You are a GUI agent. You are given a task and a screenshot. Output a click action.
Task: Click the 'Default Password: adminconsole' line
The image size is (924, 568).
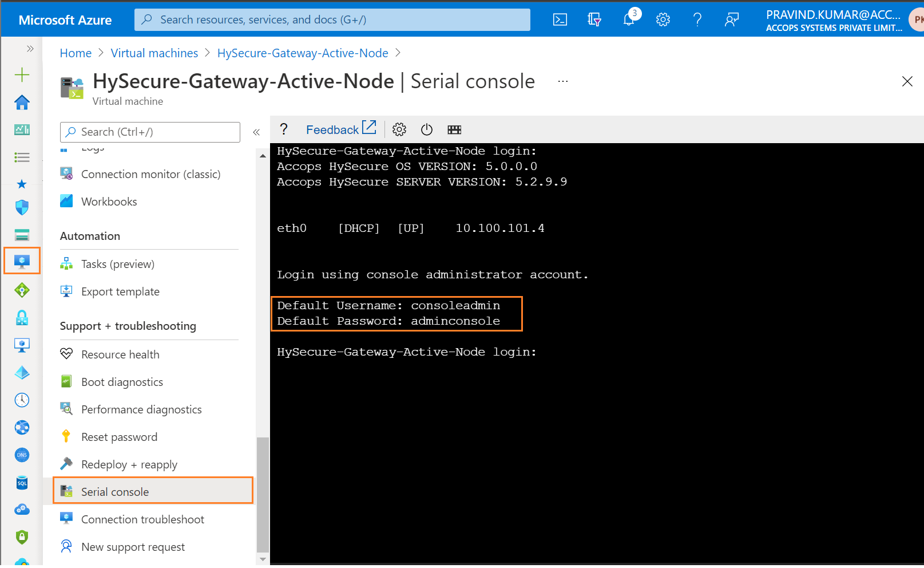pos(388,321)
